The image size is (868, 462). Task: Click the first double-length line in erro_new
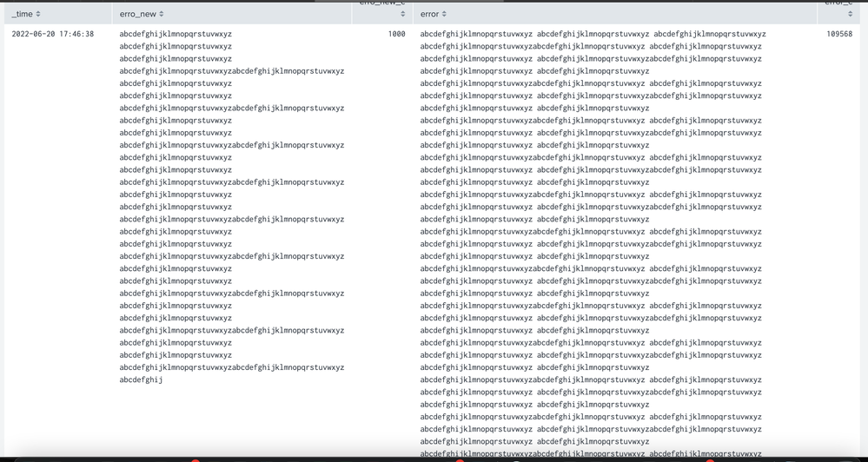pyautogui.click(x=231, y=71)
